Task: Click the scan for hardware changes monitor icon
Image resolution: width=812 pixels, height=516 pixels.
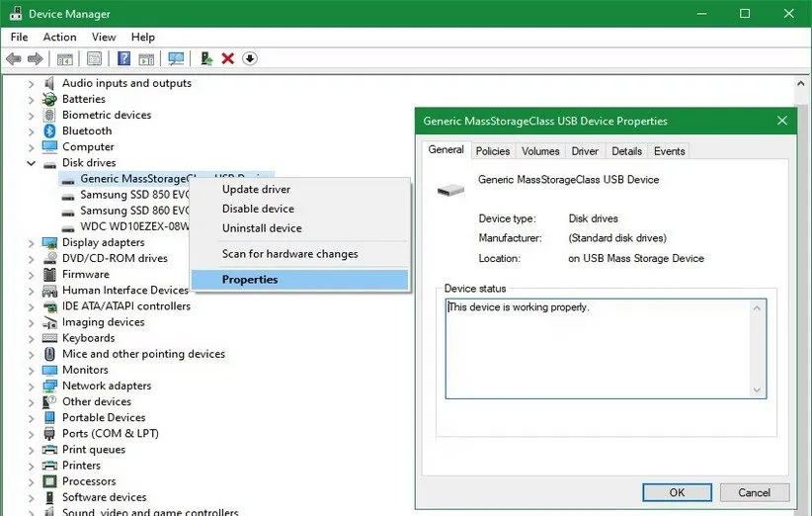Action: [x=176, y=58]
